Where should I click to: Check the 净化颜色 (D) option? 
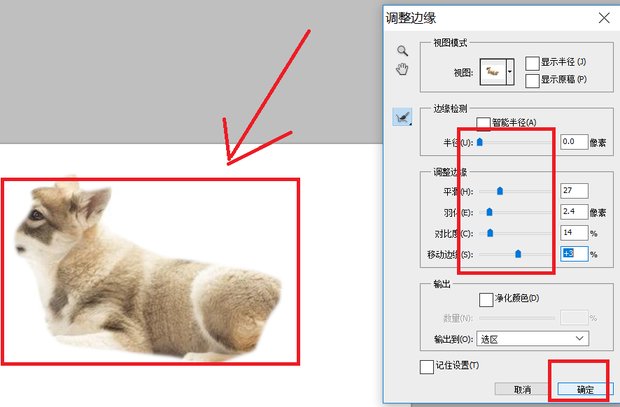tap(487, 298)
